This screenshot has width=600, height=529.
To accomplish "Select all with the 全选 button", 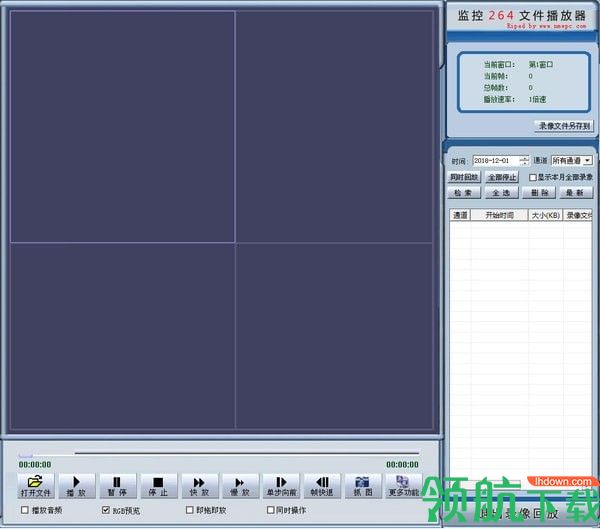I will pyautogui.click(x=502, y=193).
